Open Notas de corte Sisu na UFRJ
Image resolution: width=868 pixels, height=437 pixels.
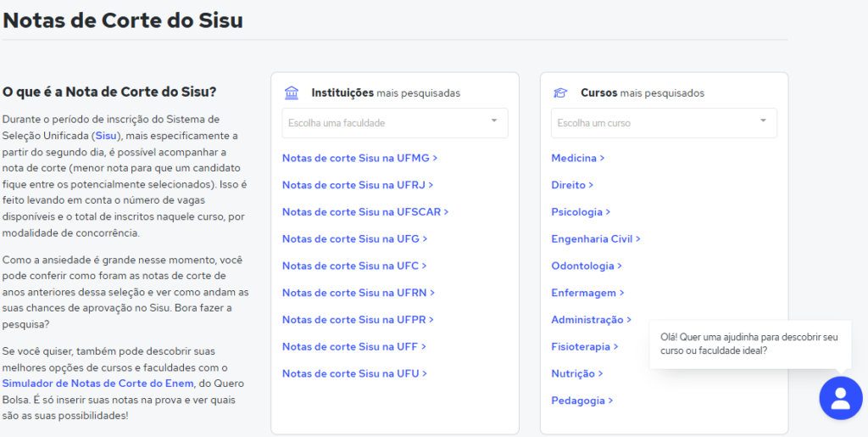[358, 185]
